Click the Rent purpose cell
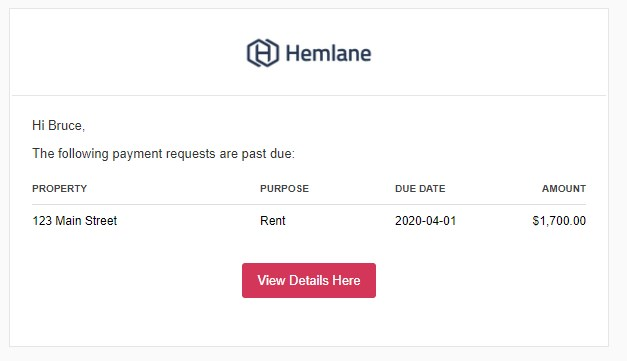 point(273,221)
